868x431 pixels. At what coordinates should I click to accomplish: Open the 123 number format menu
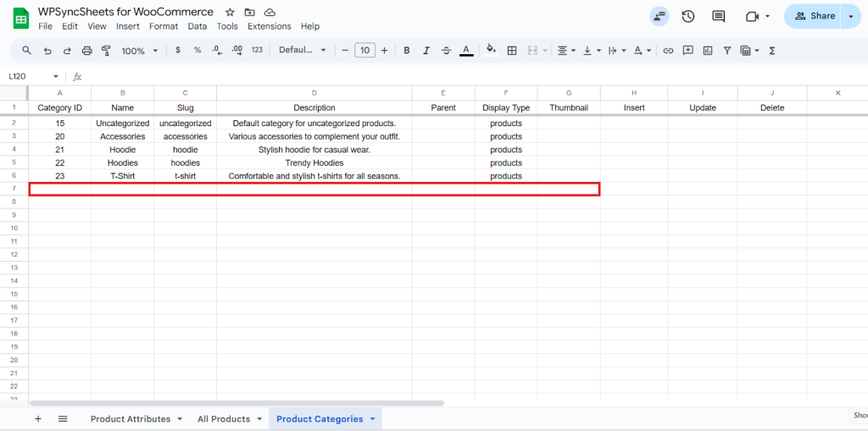(257, 50)
